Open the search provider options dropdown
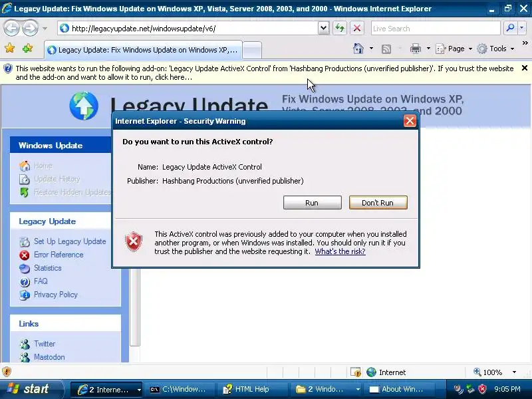 [x=522, y=28]
